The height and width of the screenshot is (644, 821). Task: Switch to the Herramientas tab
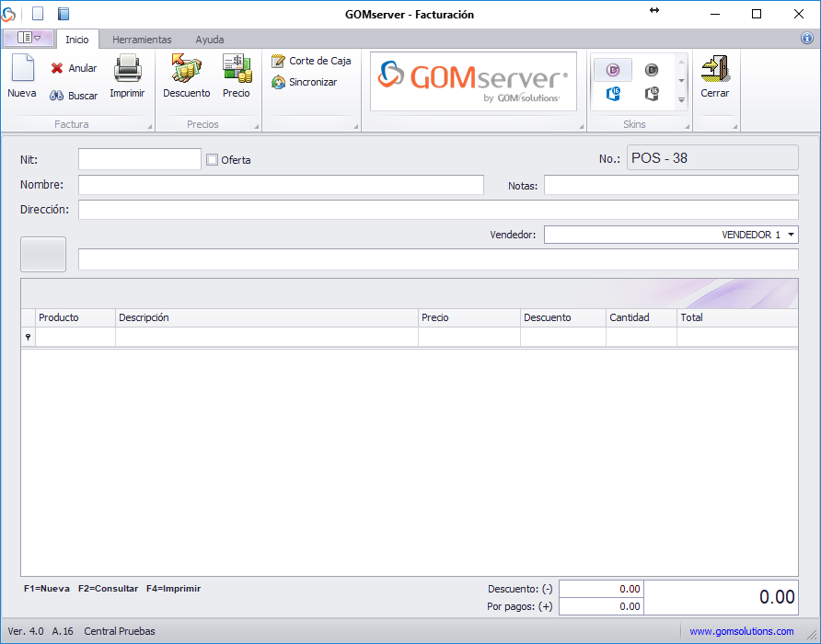point(142,40)
